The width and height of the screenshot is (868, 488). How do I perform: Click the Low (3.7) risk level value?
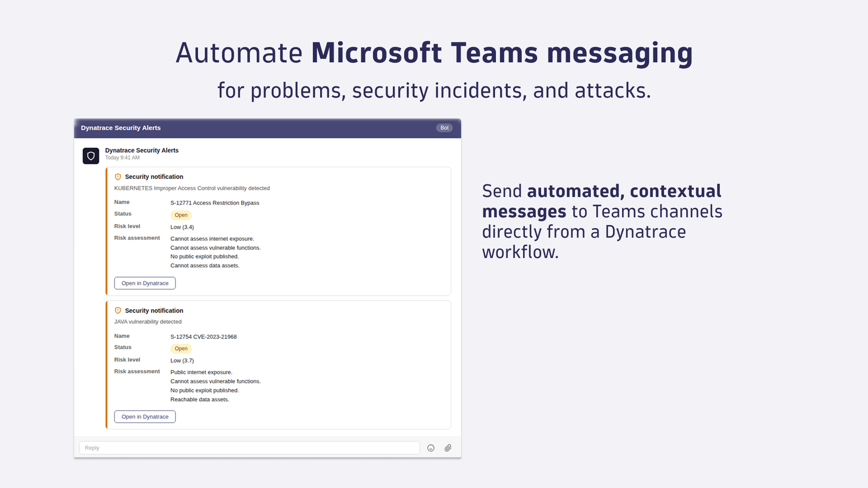click(182, 361)
